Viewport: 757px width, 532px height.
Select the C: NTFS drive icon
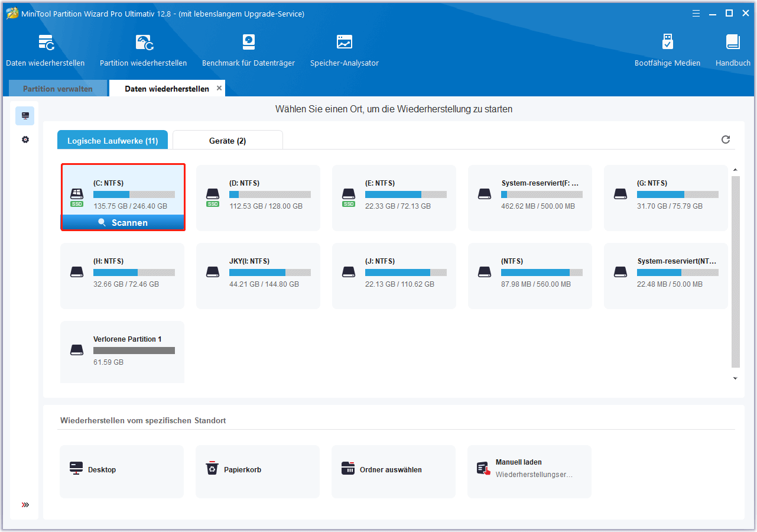[77, 195]
